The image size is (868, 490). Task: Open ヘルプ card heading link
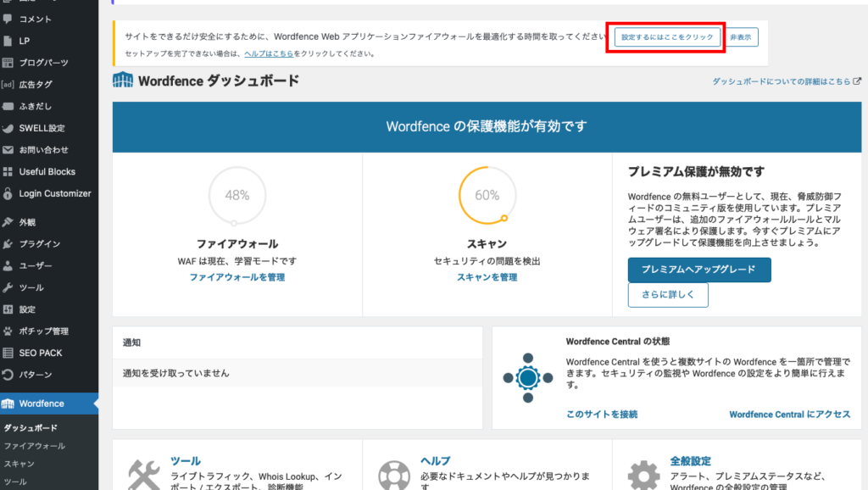click(435, 460)
